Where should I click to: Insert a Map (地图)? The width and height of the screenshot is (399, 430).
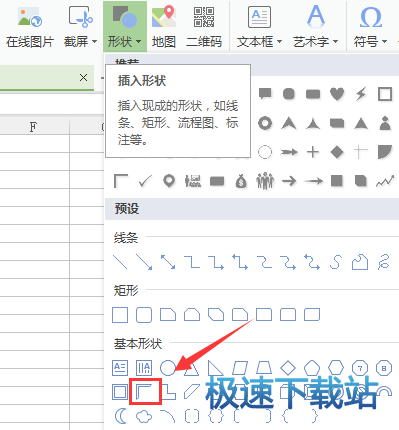pyautogui.click(x=164, y=27)
